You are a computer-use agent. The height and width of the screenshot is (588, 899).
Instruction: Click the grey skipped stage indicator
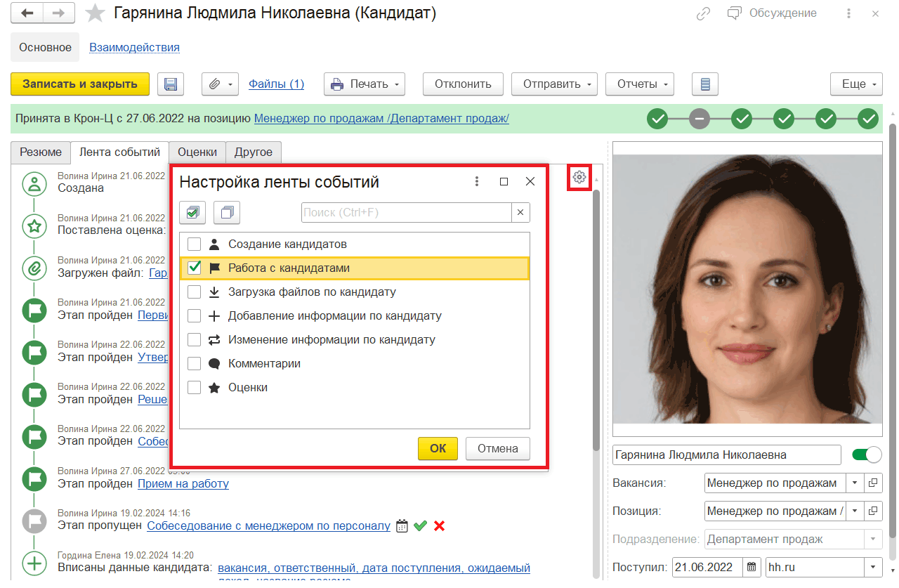700,119
